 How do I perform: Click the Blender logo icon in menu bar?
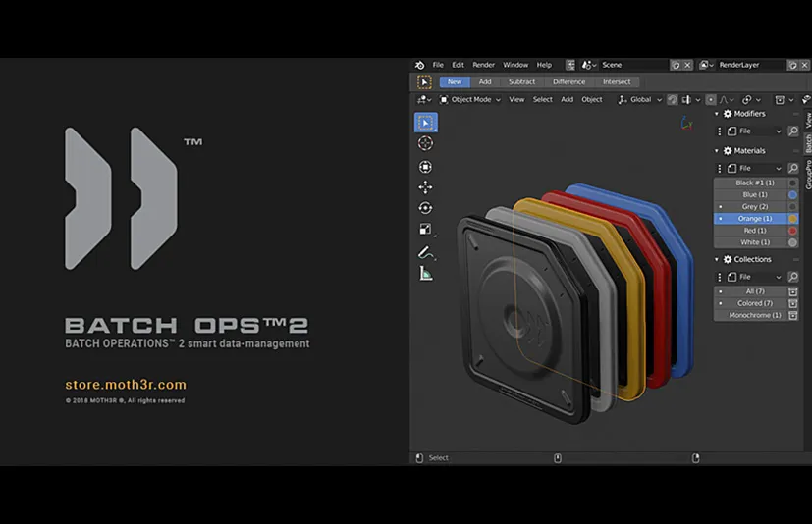coord(419,65)
